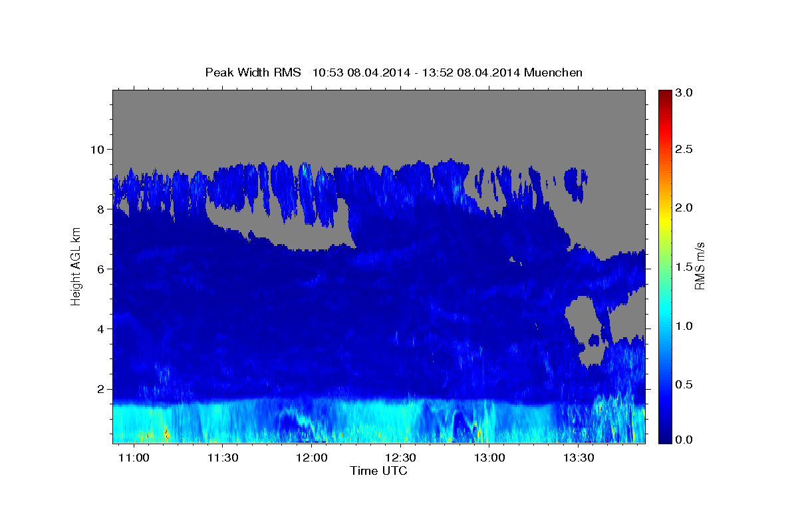Click the end time '13:52 08.04.2014' in title
The height and width of the screenshot is (532, 798).
[470, 72]
